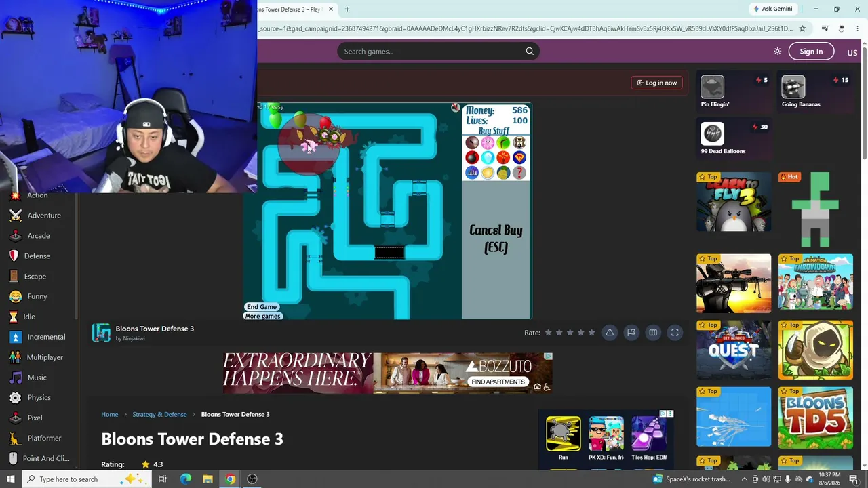Open Strategy & Defense breadcrumb link

coord(159,415)
